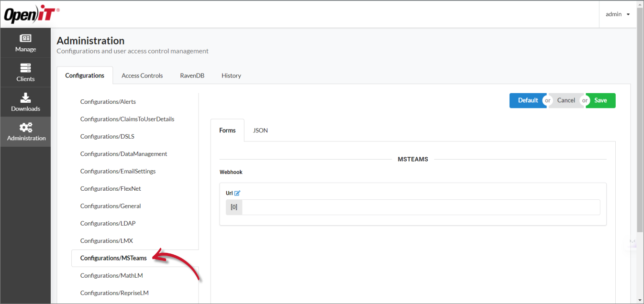
Task: Select Configurations/LDAP
Action: tap(108, 223)
